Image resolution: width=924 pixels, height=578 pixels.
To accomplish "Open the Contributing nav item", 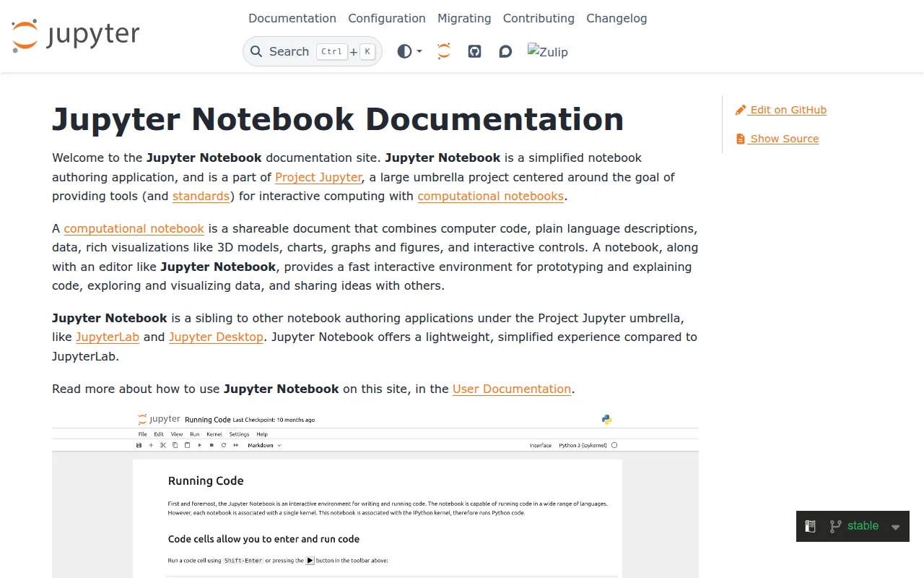I will pyautogui.click(x=539, y=18).
